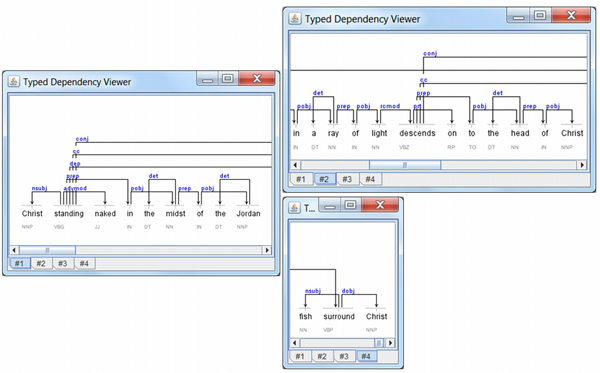Image resolution: width=600 pixels, height=373 pixels.
Task: Close the top-right Typed Dependency Viewer window
Action: [571, 16]
